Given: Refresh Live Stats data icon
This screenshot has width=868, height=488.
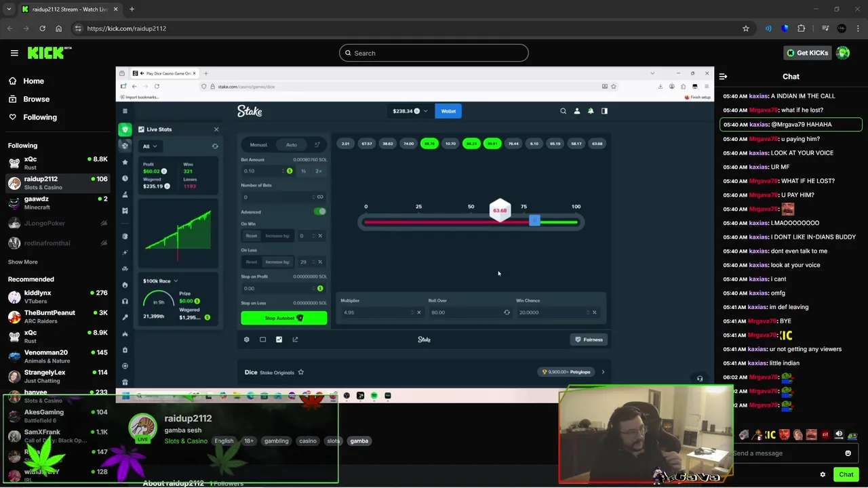Looking at the screenshot, I should (x=215, y=146).
